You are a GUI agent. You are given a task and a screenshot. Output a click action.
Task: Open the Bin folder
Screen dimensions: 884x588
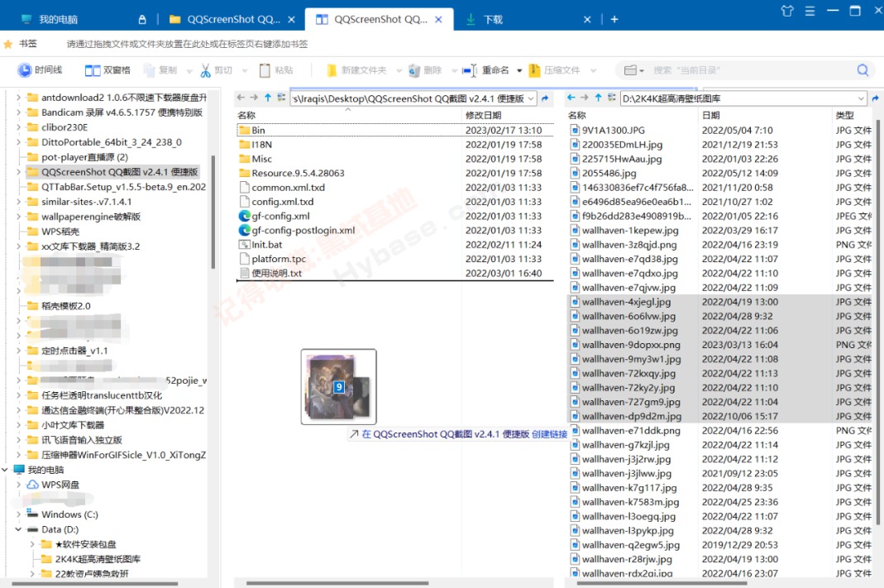[x=258, y=130]
